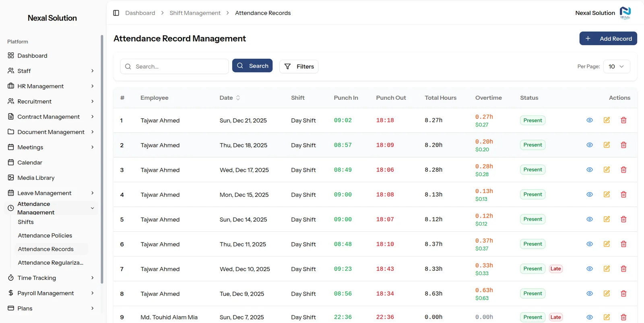Open Attendance Policies submenu item
The height and width of the screenshot is (323, 644).
[x=45, y=236]
